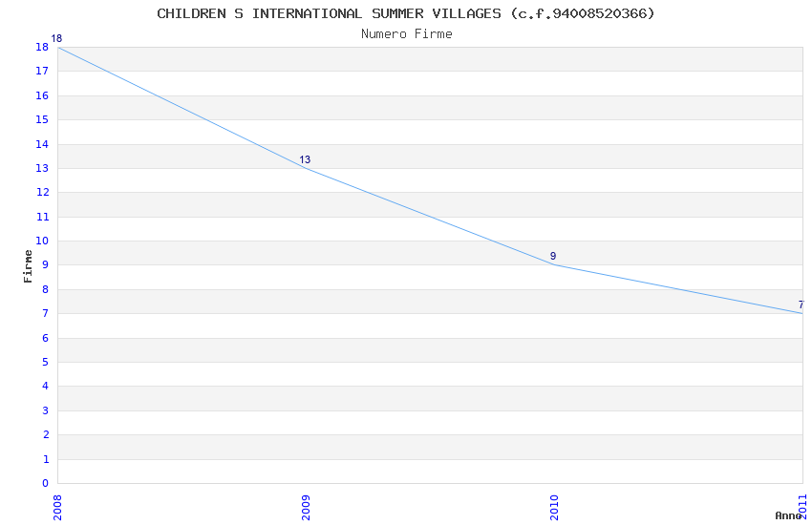812x525 pixels.
Task: Click the data point label 9 above the line
Action: 553,257
